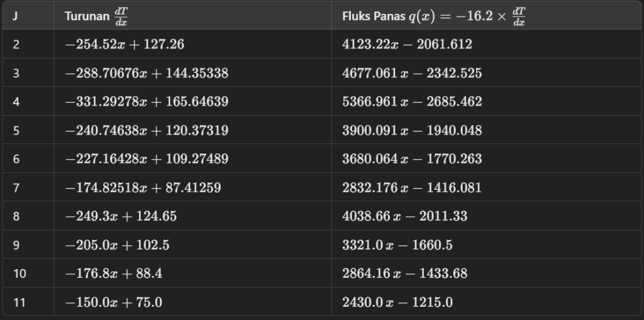Select the row number 7 cell
The height and width of the screenshot is (320, 644).
click(x=16, y=188)
